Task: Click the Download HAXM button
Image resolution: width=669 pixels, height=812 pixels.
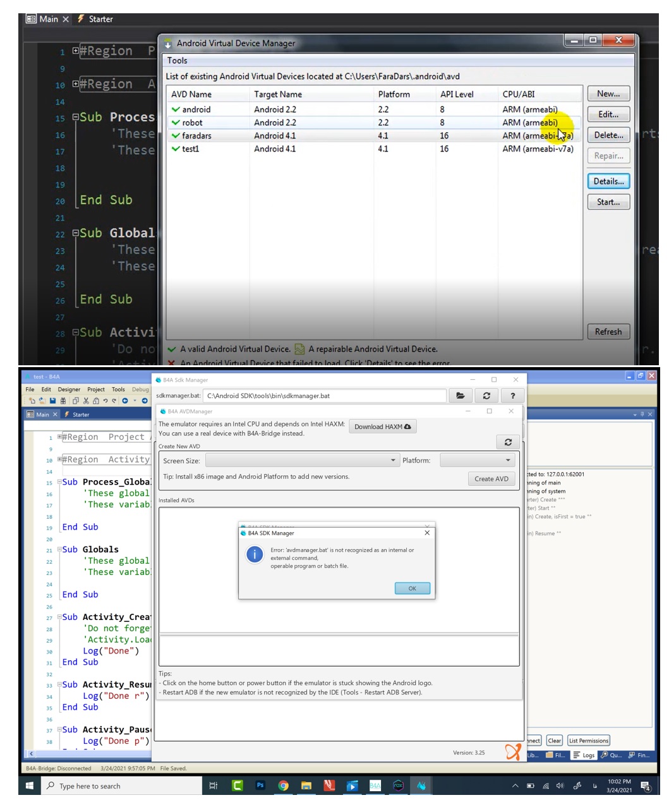Action: tap(382, 427)
